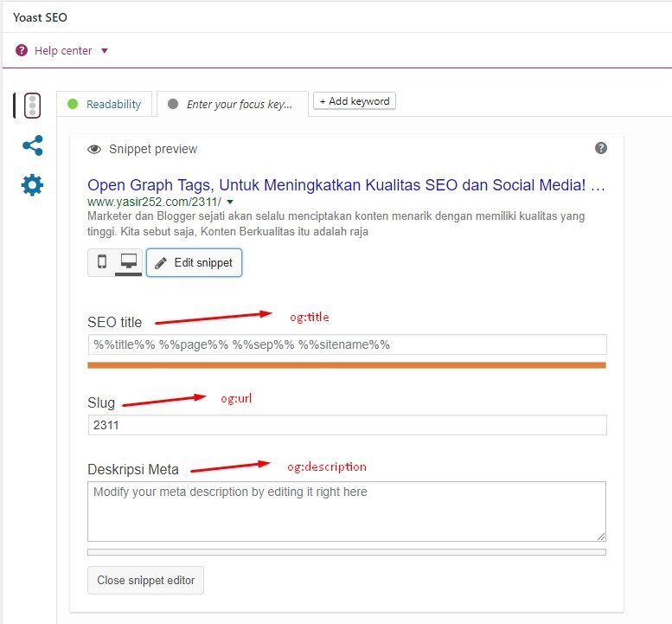The height and width of the screenshot is (624, 672).
Task: Click the orange SEO title length bar
Action: 347,365
